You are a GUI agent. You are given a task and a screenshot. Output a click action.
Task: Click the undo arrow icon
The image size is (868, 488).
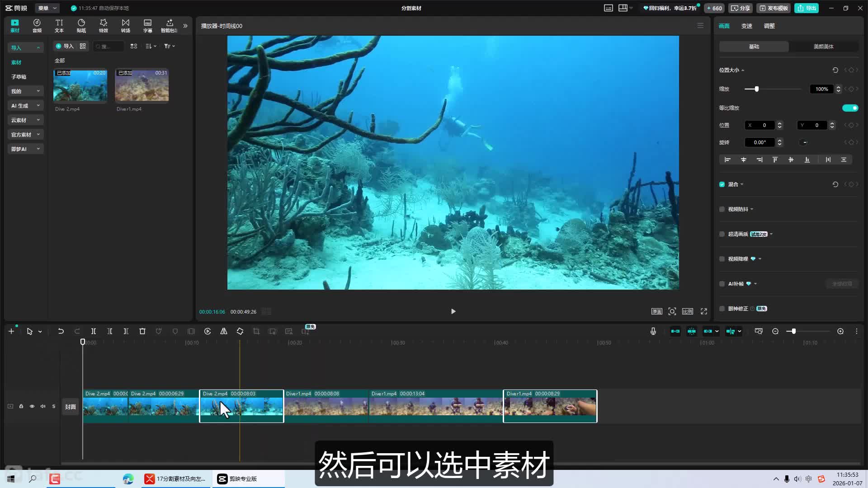(61, 331)
